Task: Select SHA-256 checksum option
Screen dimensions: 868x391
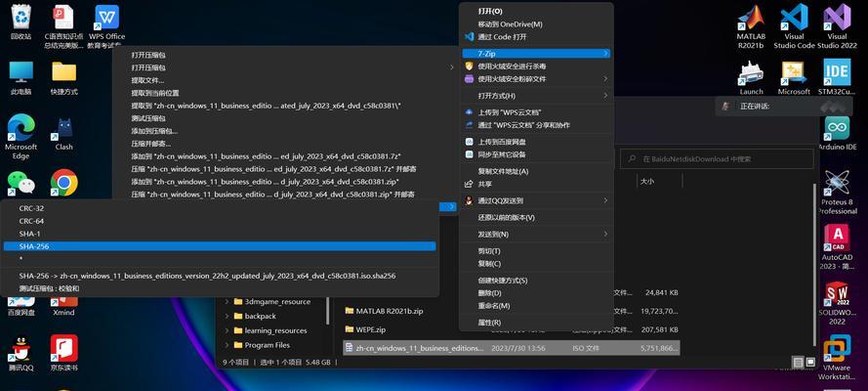Action: coord(220,246)
